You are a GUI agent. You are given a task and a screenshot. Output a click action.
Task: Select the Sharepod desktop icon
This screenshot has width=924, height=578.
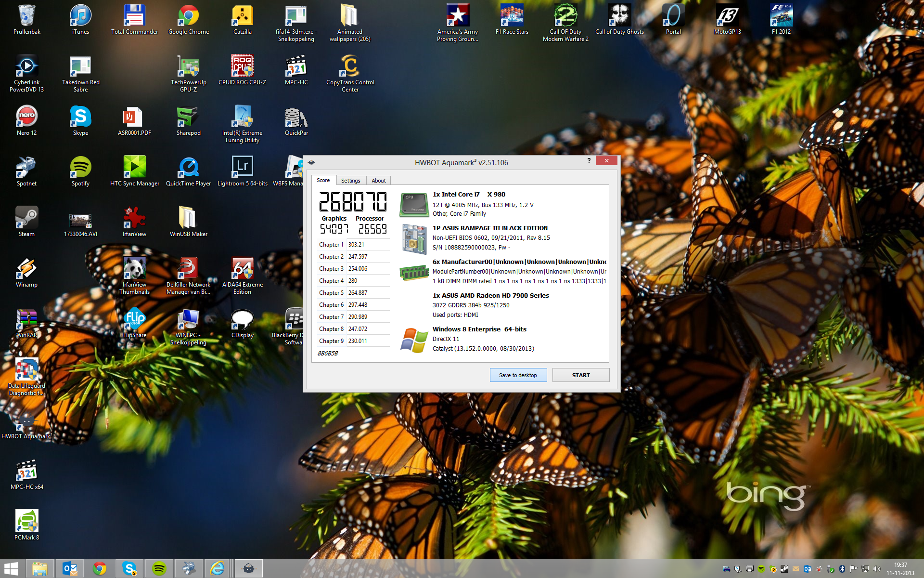pyautogui.click(x=189, y=120)
